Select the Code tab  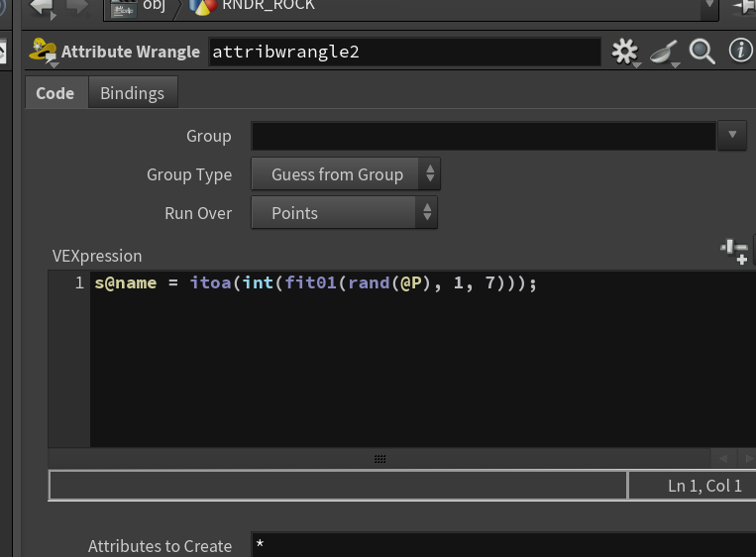tap(55, 92)
